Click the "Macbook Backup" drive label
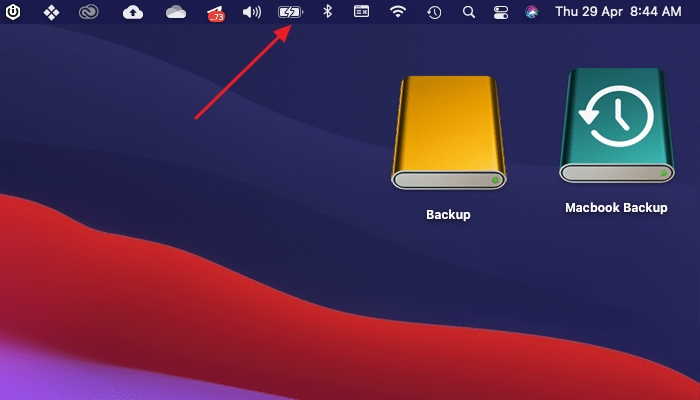 click(617, 208)
